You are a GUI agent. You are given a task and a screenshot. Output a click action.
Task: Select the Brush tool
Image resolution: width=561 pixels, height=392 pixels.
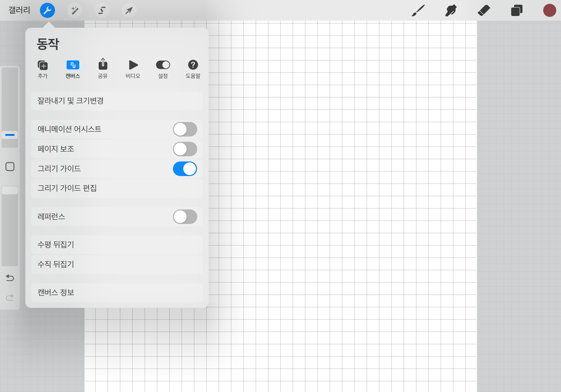click(418, 11)
